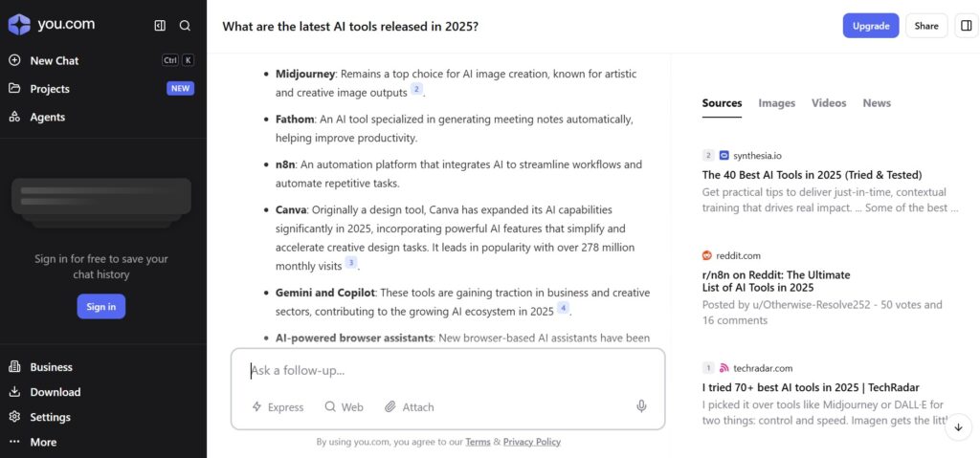Click the Upgrade button
This screenshot has width=980, height=458.
pyautogui.click(x=871, y=26)
